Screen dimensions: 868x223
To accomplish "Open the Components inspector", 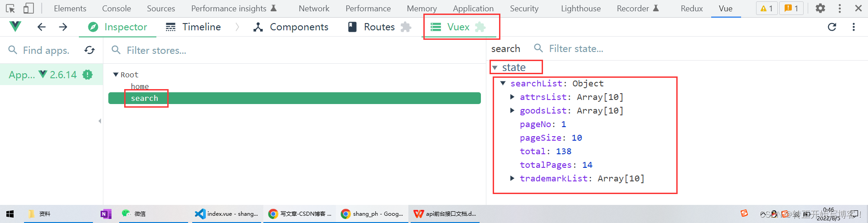I will tap(291, 27).
